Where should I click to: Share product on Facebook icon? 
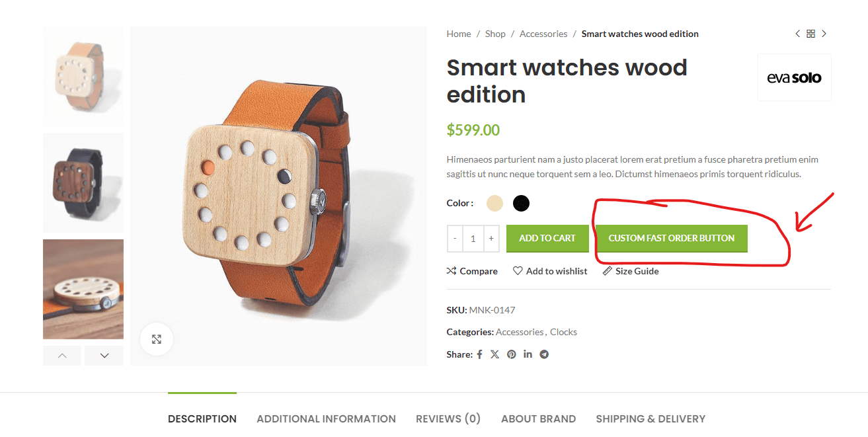[480, 354]
